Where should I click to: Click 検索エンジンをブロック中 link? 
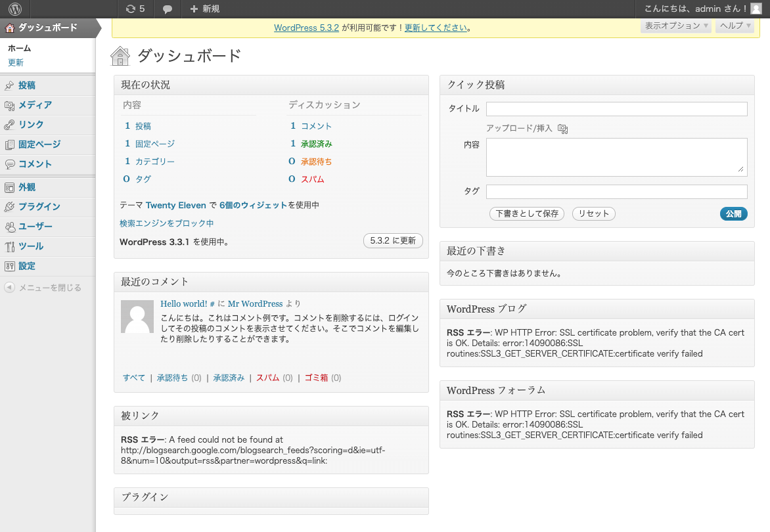[x=166, y=223]
